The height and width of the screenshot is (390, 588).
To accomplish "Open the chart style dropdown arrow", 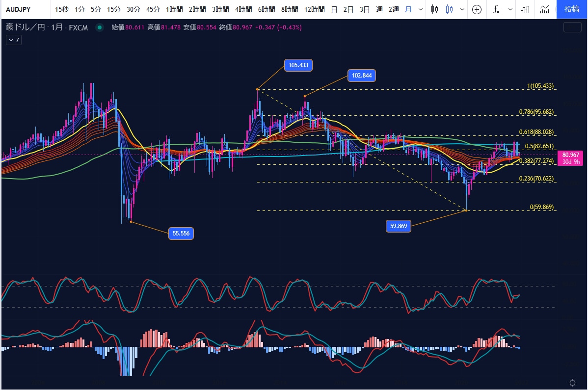I will (x=462, y=9).
